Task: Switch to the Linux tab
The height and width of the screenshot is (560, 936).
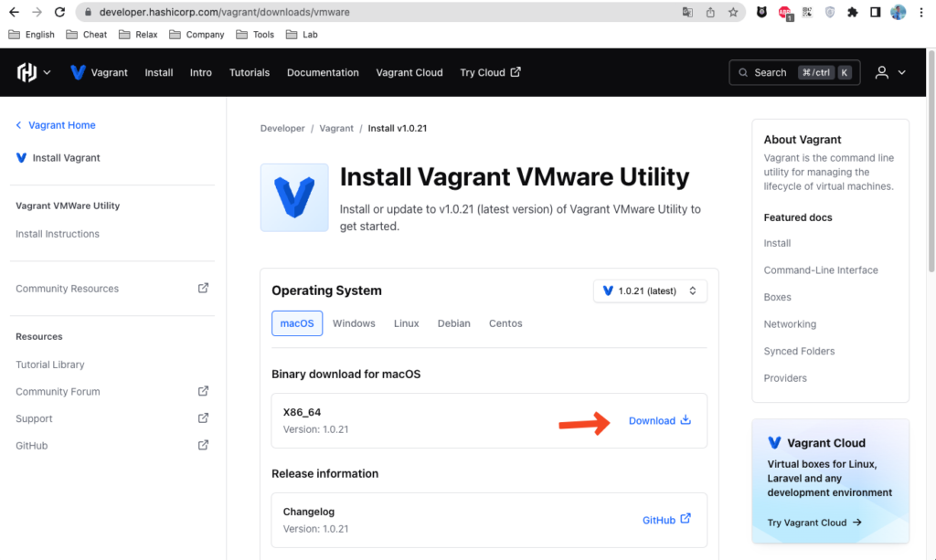Action: click(407, 323)
